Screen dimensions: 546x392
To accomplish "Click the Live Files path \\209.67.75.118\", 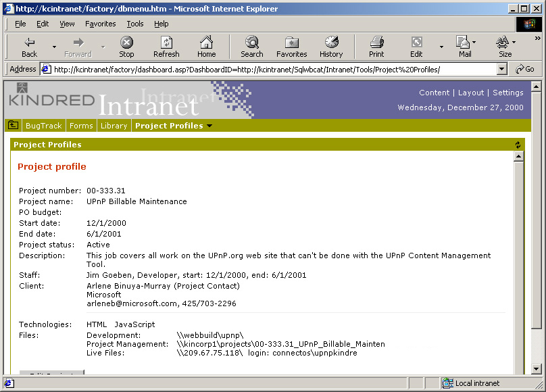I will [x=209, y=353].
